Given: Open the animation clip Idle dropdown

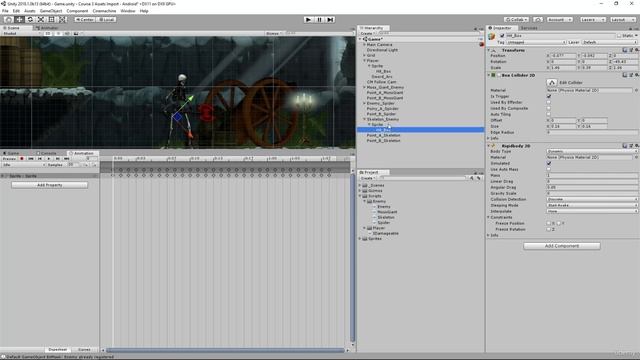Looking at the screenshot, I should pos(23,165).
